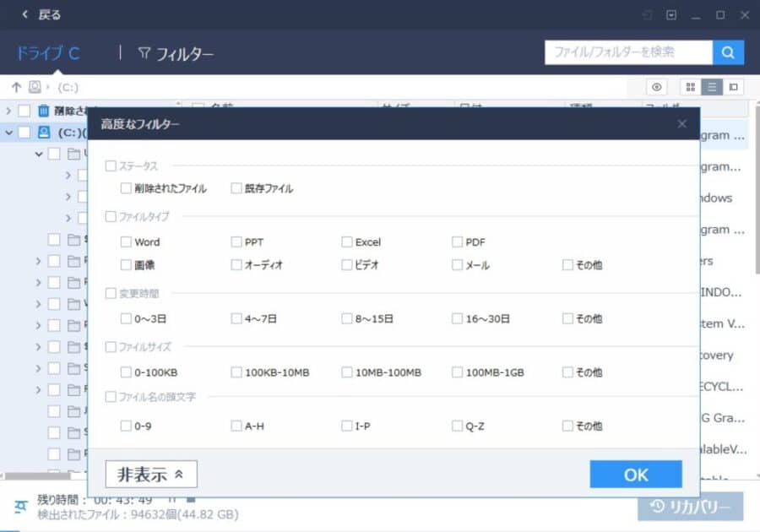Confirm the filter with OK
Viewport: 760px width, 532px height.
click(x=636, y=475)
